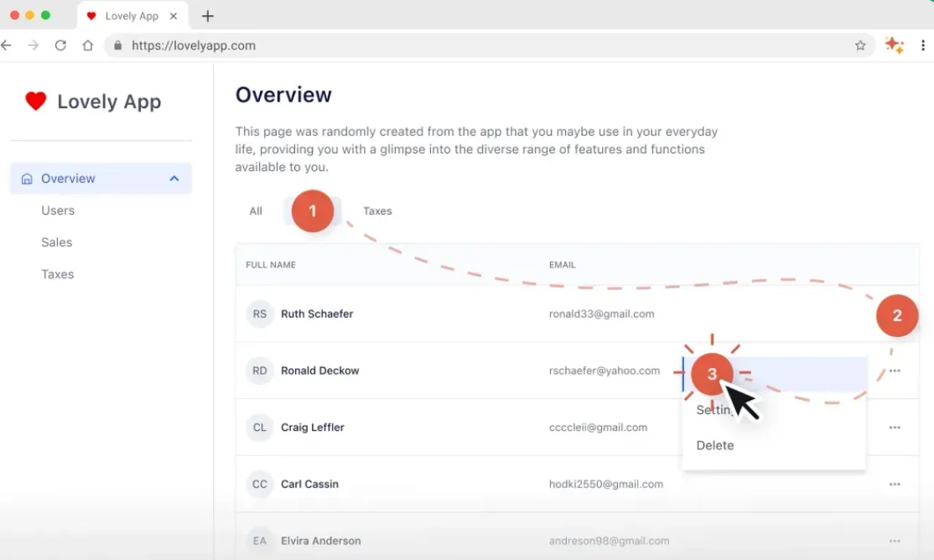The width and height of the screenshot is (934, 560).
Task: Click the Overview sidebar icon
Action: pyautogui.click(x=26, y=178)
